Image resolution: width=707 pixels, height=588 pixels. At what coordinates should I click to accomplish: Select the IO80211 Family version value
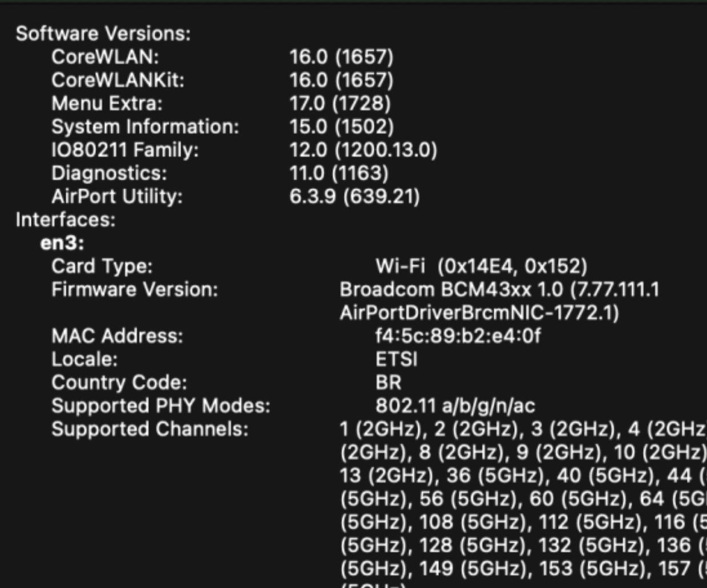pyautogui.click(x=363, y=150)
